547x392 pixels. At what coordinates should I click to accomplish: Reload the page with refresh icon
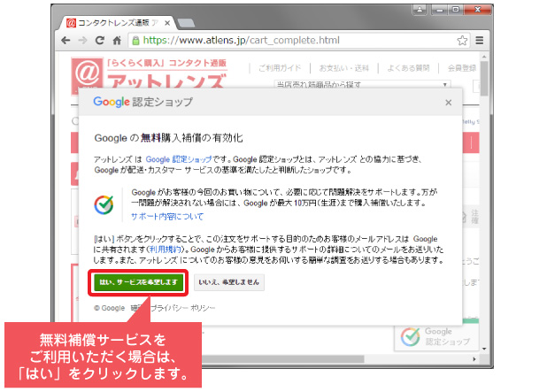point(100,41)
